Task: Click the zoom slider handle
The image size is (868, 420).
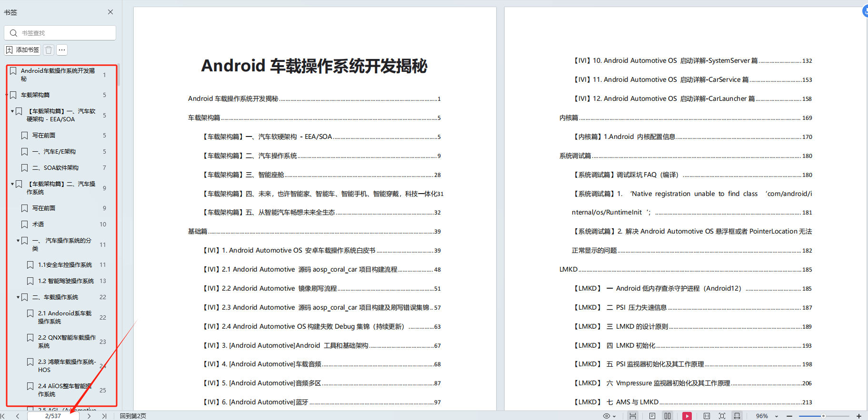Action: [823, 416]
